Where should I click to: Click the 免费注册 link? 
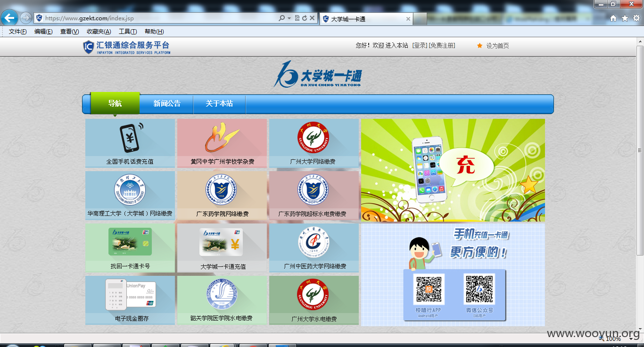click(x=442, y=46)
